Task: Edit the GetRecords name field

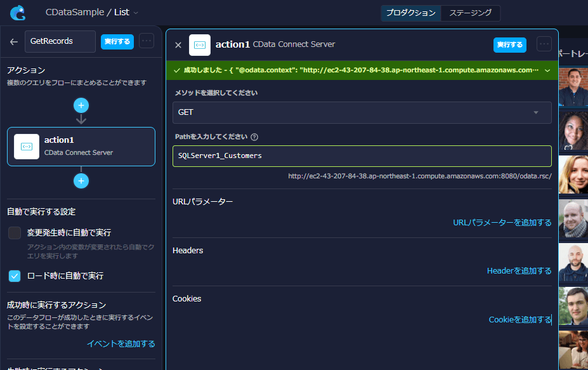Action: (x=60, y=41)
